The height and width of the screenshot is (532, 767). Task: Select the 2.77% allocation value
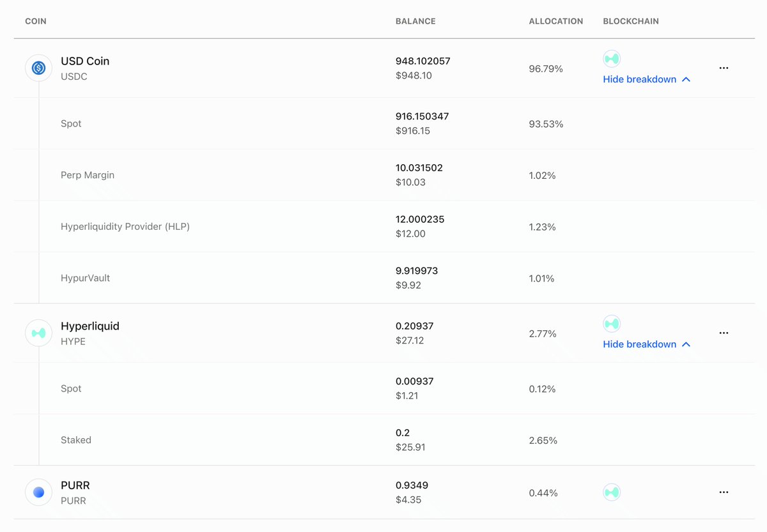[x=543, y=333]
